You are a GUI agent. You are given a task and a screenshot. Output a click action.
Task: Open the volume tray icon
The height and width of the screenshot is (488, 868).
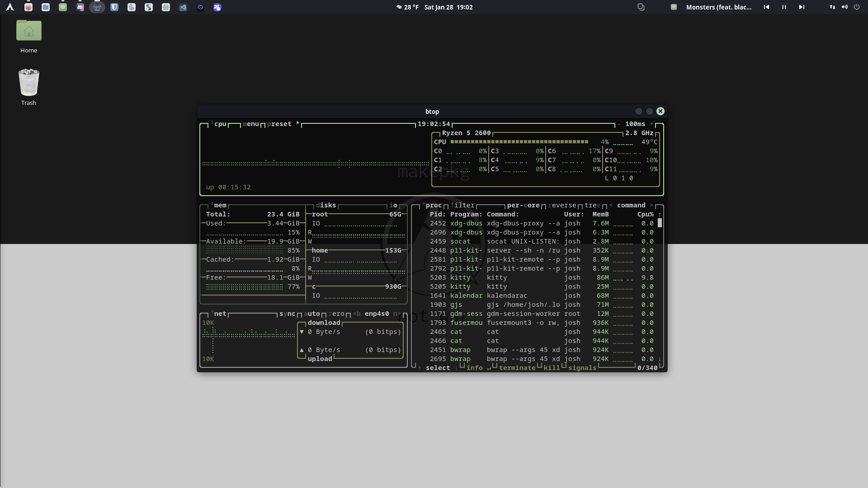click(x=844, y=7)
